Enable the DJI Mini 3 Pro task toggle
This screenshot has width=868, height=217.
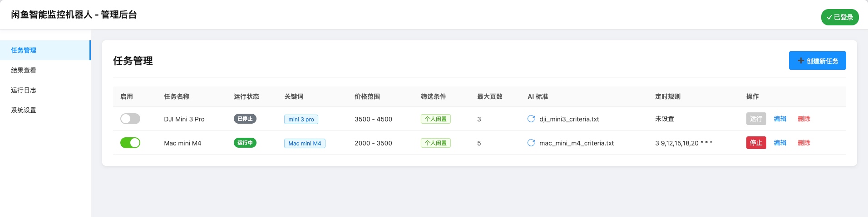[130, 119]
